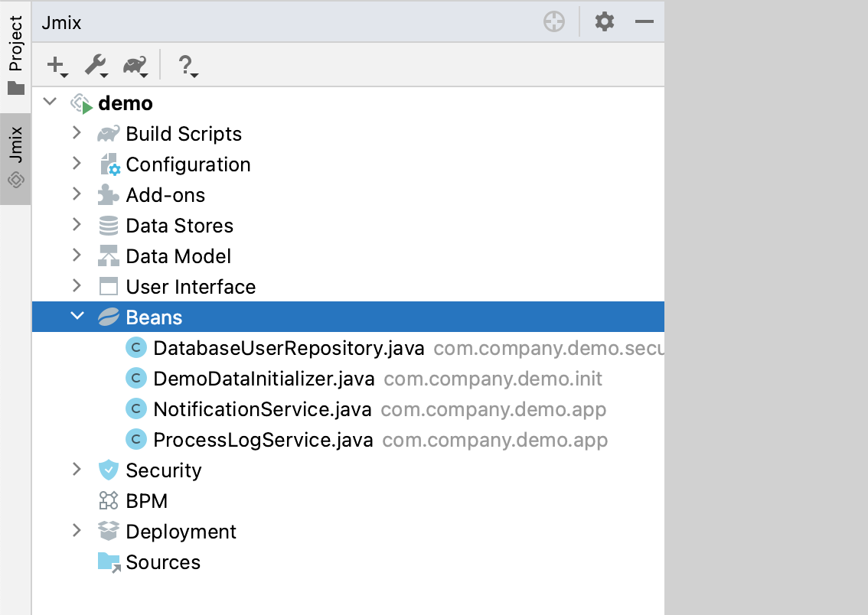868x615 pixels.
Task: Open the Project tool window tab
Action: coord(15,55)
